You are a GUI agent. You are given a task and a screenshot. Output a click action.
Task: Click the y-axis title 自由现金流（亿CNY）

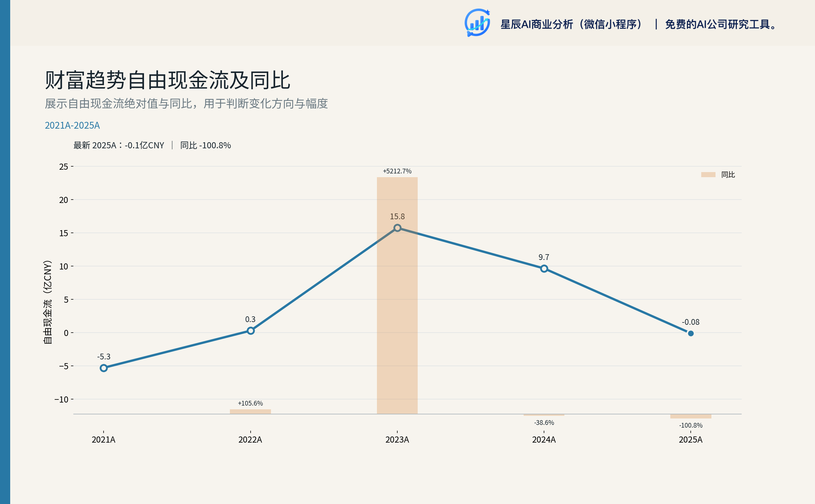tap(48, 302)
